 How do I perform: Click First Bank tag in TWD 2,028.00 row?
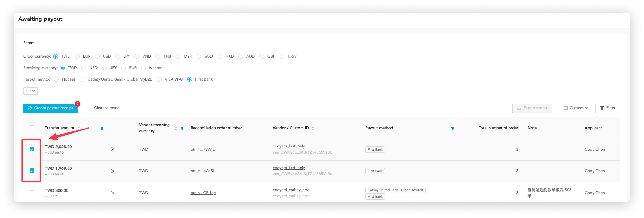click(x=375, y=150)
